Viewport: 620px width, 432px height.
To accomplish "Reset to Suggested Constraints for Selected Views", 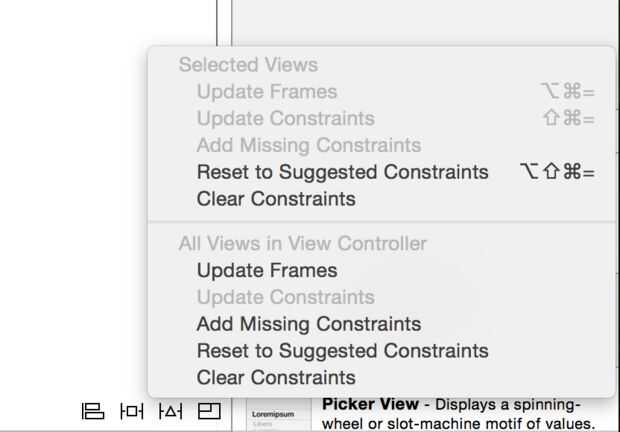I will (342, 172).
